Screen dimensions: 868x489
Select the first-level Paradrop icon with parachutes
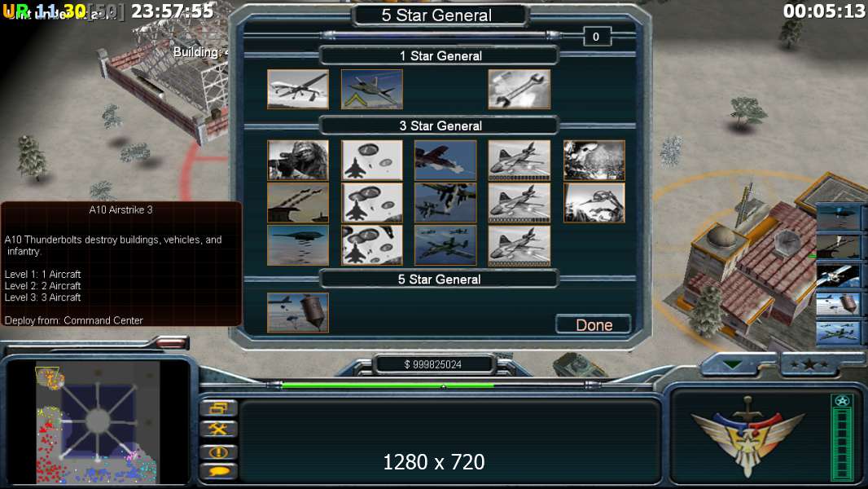pyautogui.click(x=372, y=160)
